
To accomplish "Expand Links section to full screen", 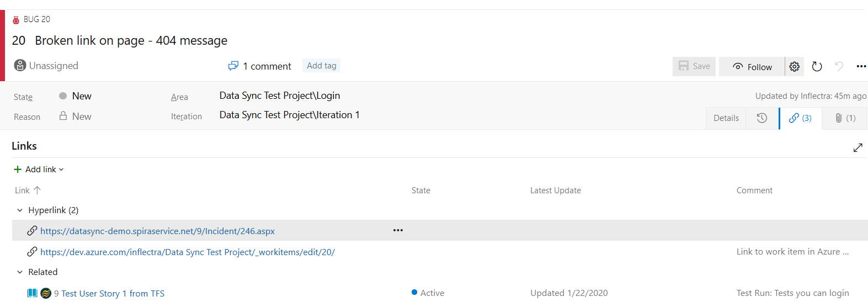I will pyautogui.click(x=858, y=147).
